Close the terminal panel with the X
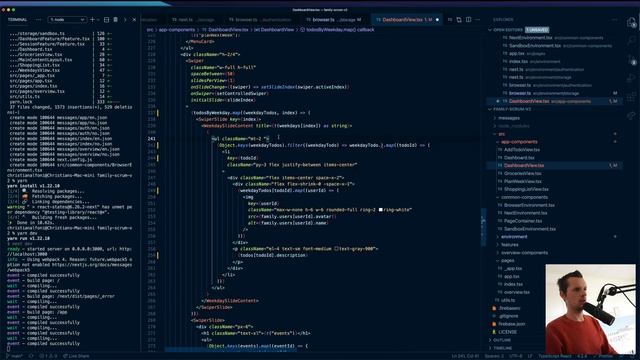This screenshot has height=360, width=640. 134,20
